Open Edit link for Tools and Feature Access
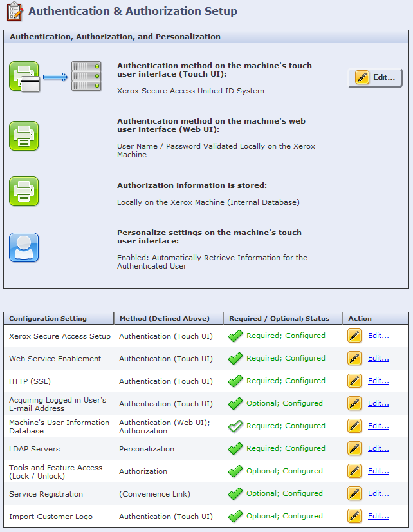 coord(378,471)
